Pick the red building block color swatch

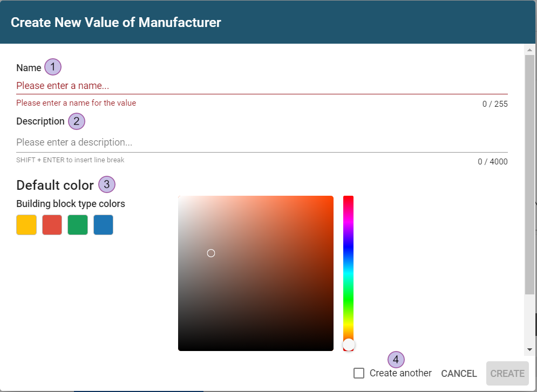(x=52, y=225)
